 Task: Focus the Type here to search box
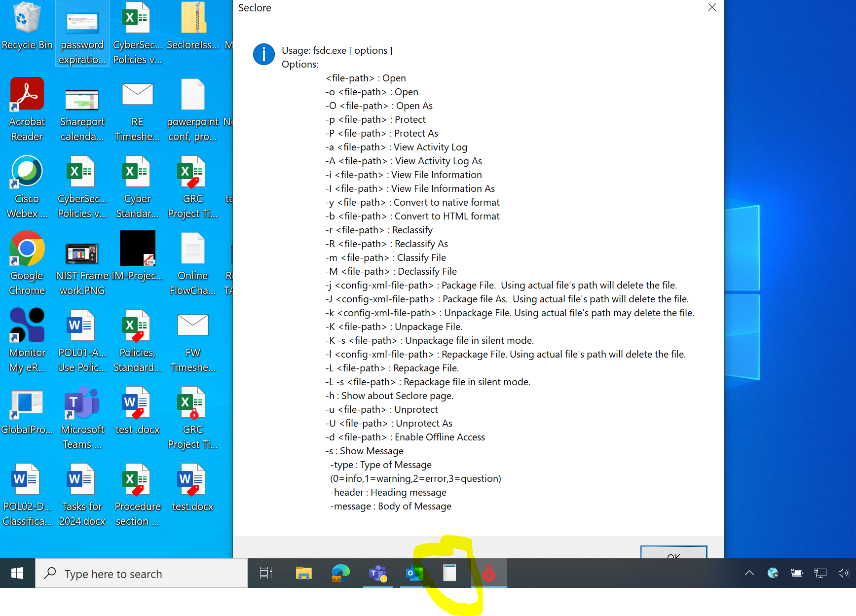click(x=142, y=574)
